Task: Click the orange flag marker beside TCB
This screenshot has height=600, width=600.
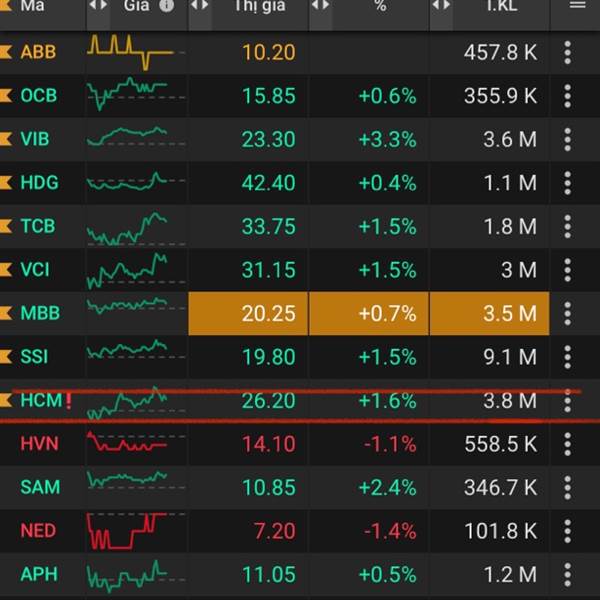Action: (x=6, y=226)
